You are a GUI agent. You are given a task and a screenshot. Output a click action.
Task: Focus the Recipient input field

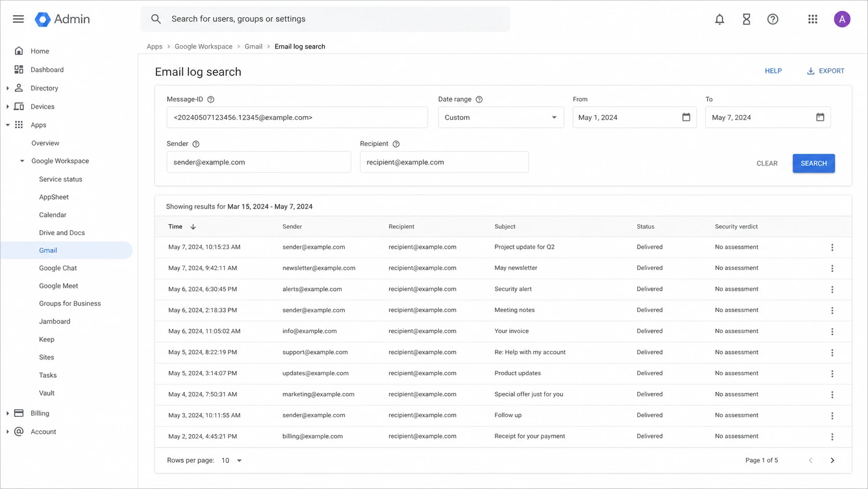pos(444,162)
